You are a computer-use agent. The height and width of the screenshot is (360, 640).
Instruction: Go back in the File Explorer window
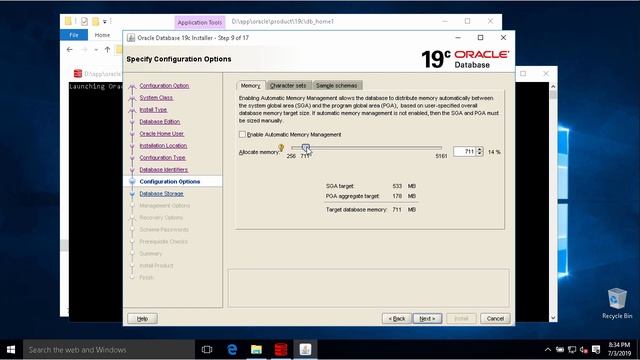click(70, 49)
